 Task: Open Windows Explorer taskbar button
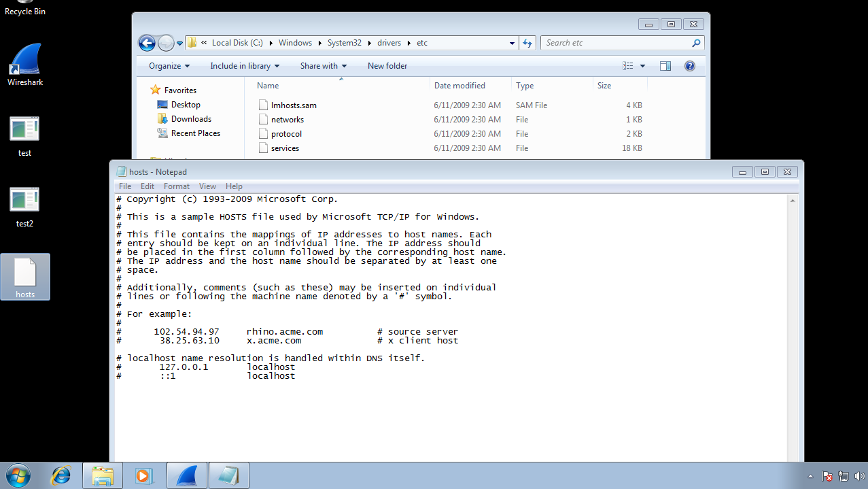point(103,475)
